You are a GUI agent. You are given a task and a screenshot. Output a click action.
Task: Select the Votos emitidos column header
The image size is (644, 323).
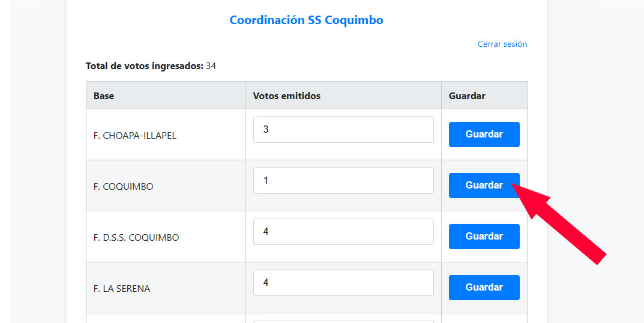click(x=286, y=96)
